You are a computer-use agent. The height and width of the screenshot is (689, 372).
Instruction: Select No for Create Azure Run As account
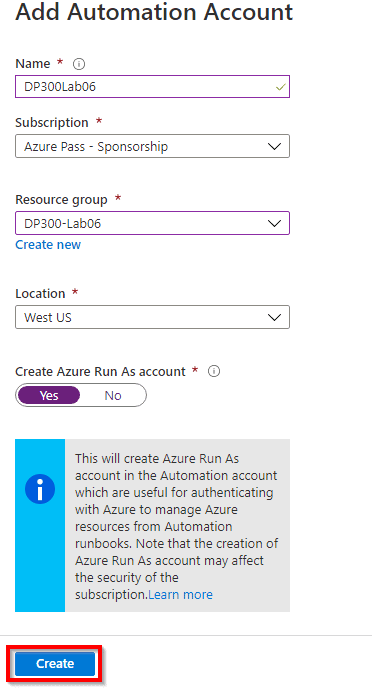(113, 395)
